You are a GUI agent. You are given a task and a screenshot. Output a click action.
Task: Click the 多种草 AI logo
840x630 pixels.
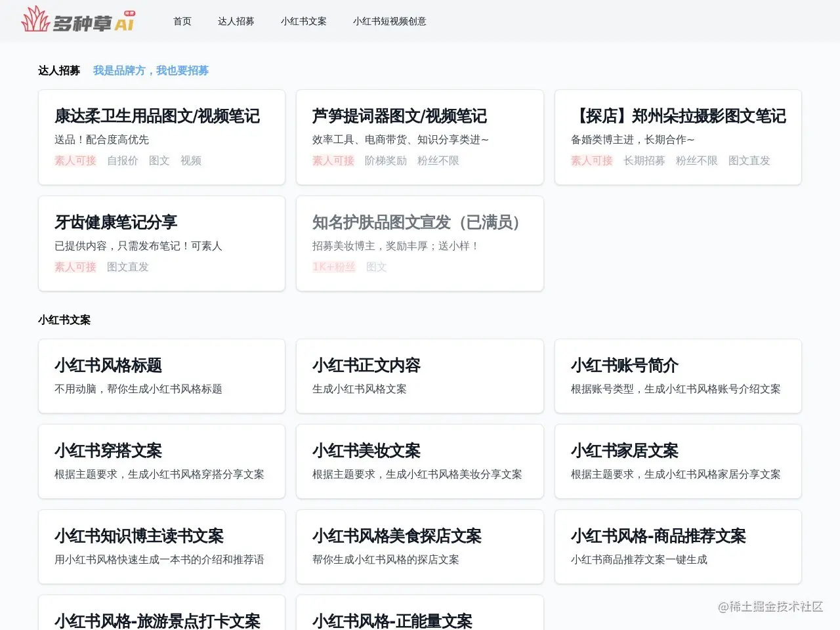coord(78,20)
